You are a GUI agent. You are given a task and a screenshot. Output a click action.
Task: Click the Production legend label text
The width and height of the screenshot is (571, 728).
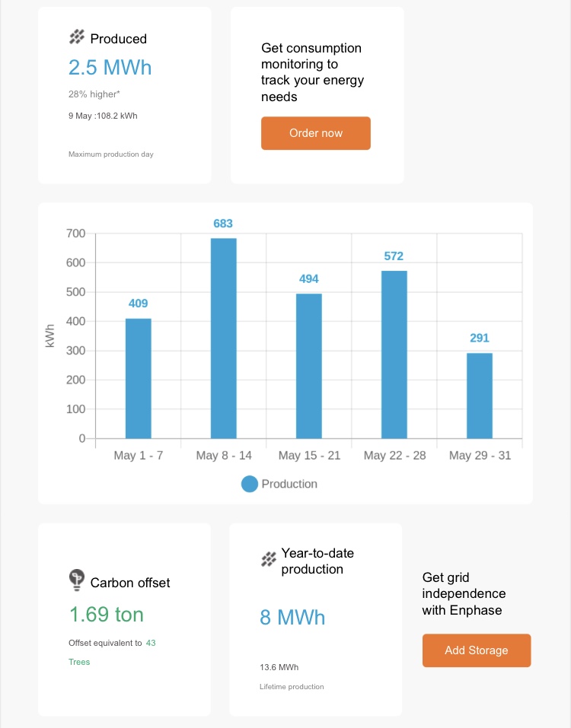(x=289, y=484)
